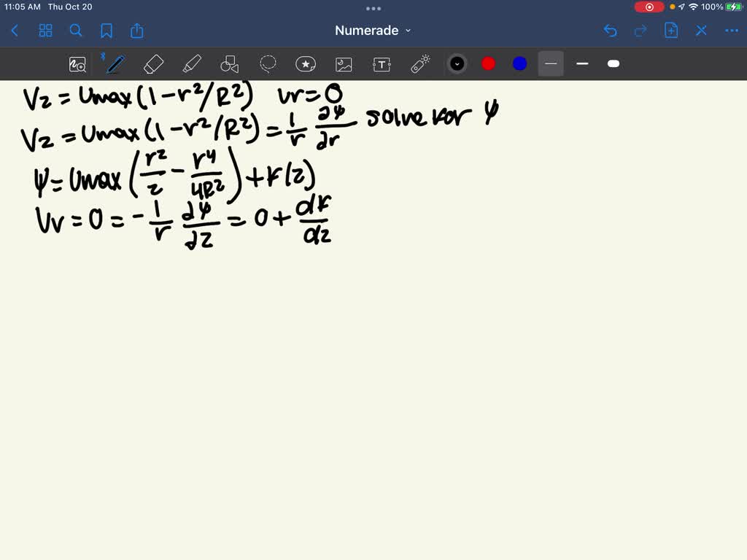Open the Sticker tool
Viewport: 747px width, 560px height.
305,64
